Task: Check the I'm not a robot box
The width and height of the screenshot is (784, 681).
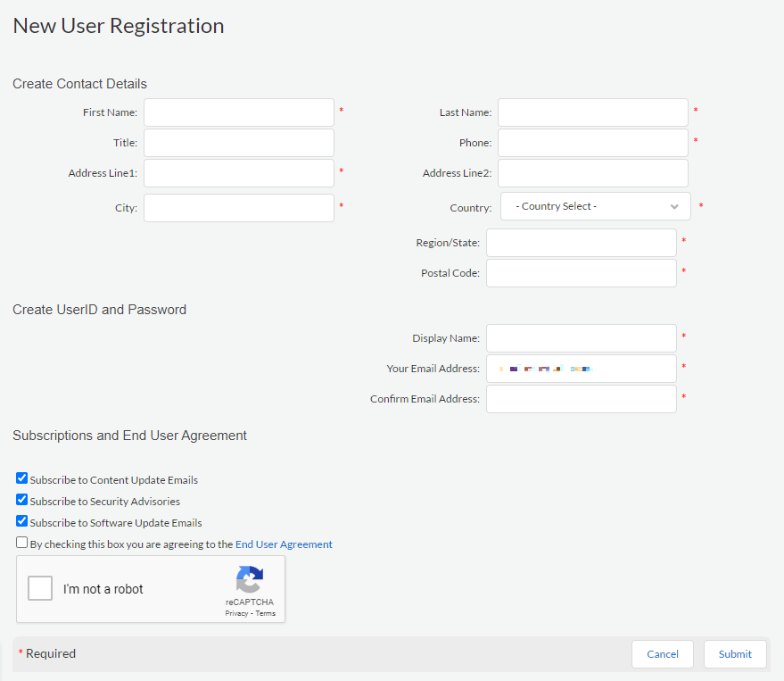Action: click(39, 587)
